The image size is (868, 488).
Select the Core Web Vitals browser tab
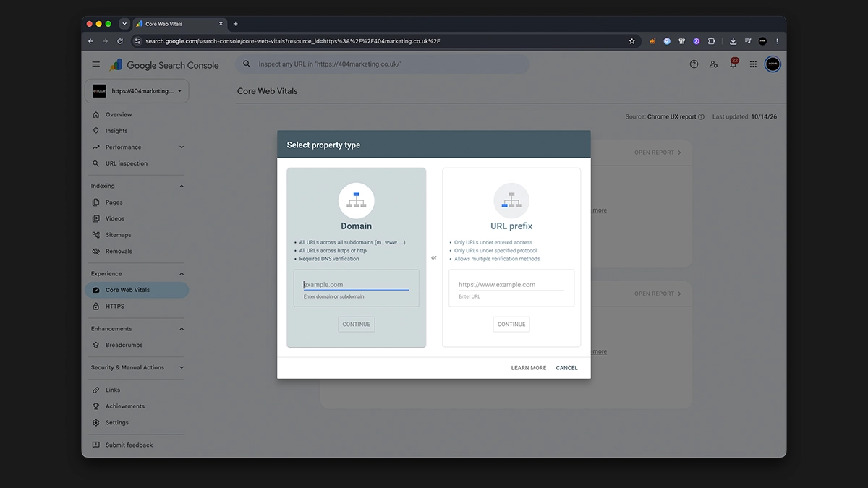pos(181,24)
